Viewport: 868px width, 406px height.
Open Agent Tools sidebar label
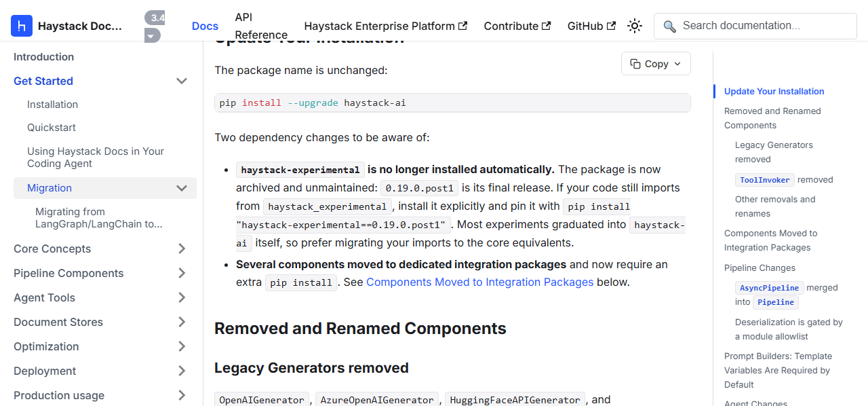click(x=44, y=298)
